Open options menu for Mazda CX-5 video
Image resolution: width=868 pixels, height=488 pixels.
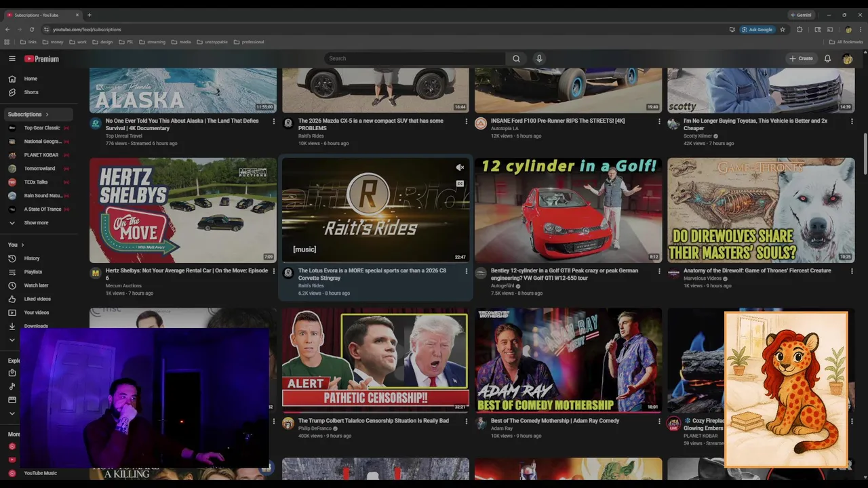[x=467, y=121]
